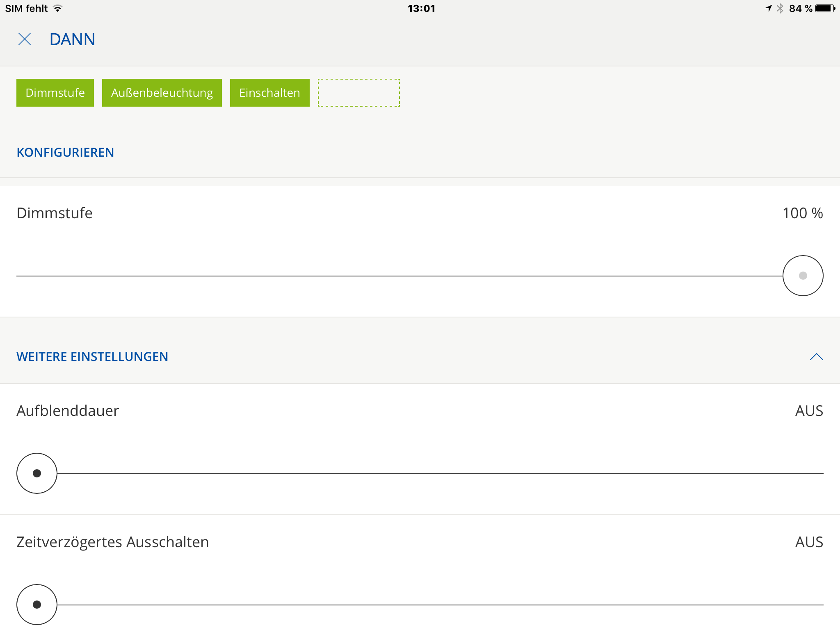The width and height of the screenshot is (840, 630).
Task: Tap the empty dashed placeholder box
Action: (x=358, y=93)
